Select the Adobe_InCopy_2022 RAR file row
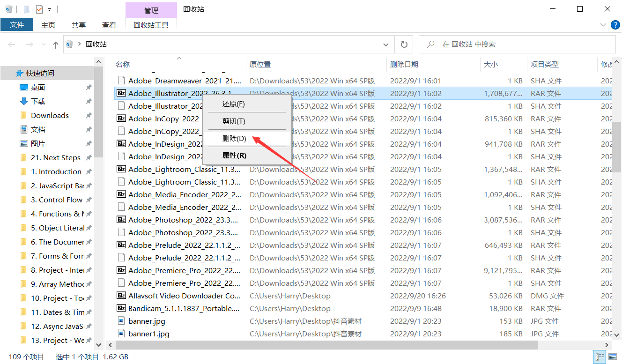The image size is (622, 364). (363, 119)
